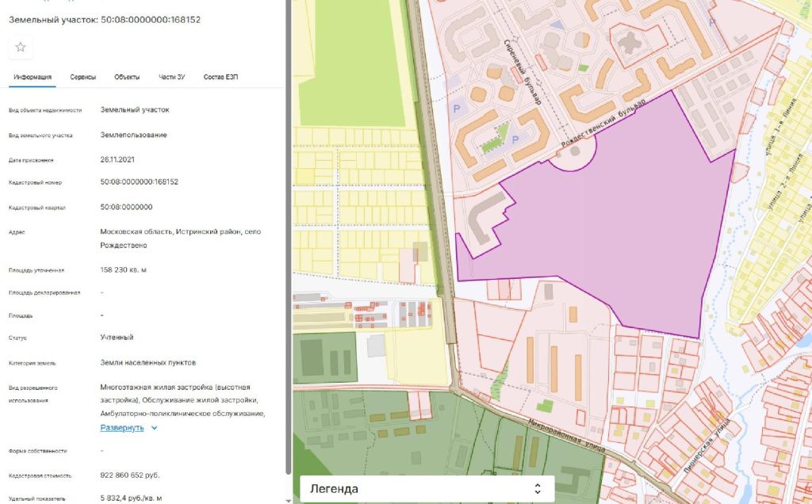Viewport: 812px width, 504px height.
Task: Open the Части ЗУ tab
Action: coord(171,77)
